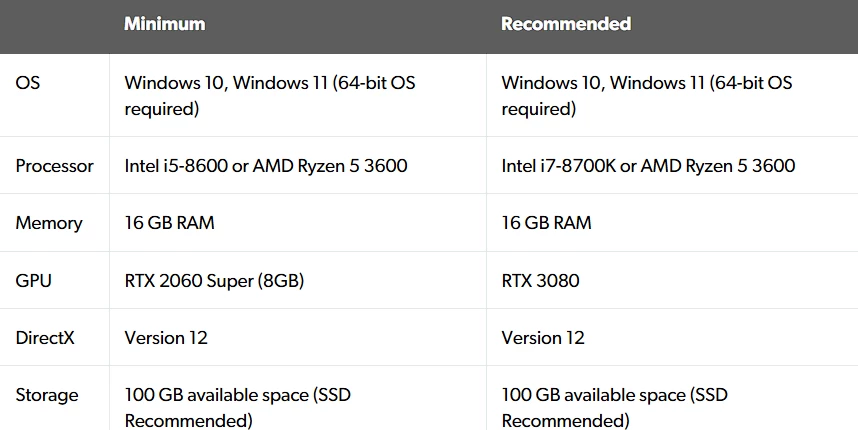This screenshot has width=858, height=430.
Task: Select the OS row label
Action: [27, 83]
